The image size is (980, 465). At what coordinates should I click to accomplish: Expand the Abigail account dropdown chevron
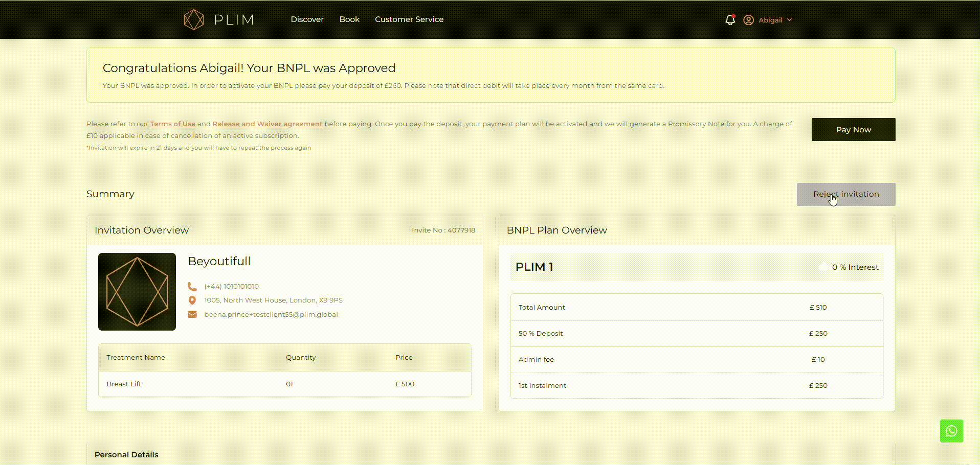pos(789,20)
